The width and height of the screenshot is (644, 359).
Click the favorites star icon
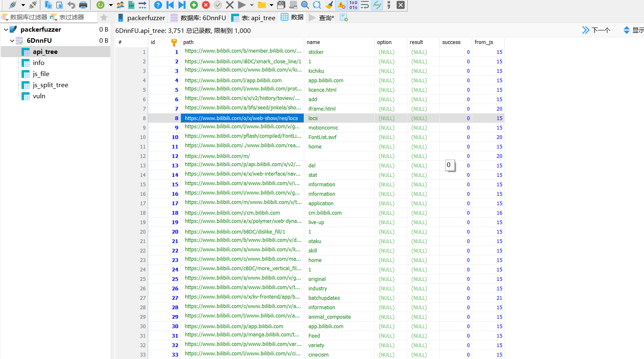click(x=104, y=17)
